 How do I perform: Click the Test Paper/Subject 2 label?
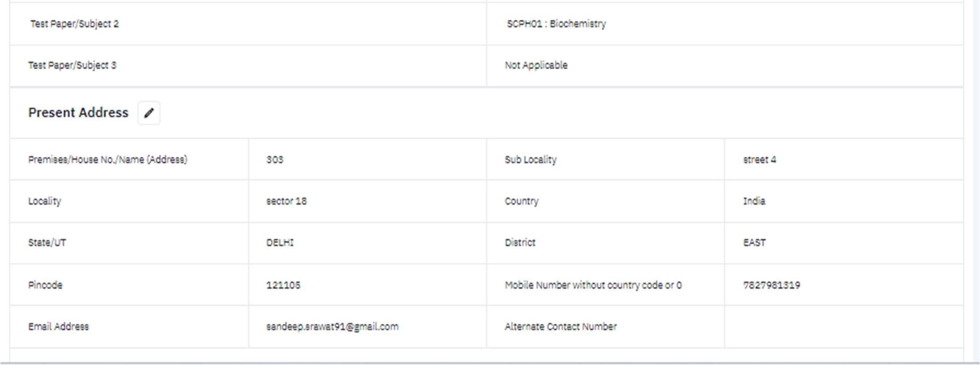click(x=75, y=24)
